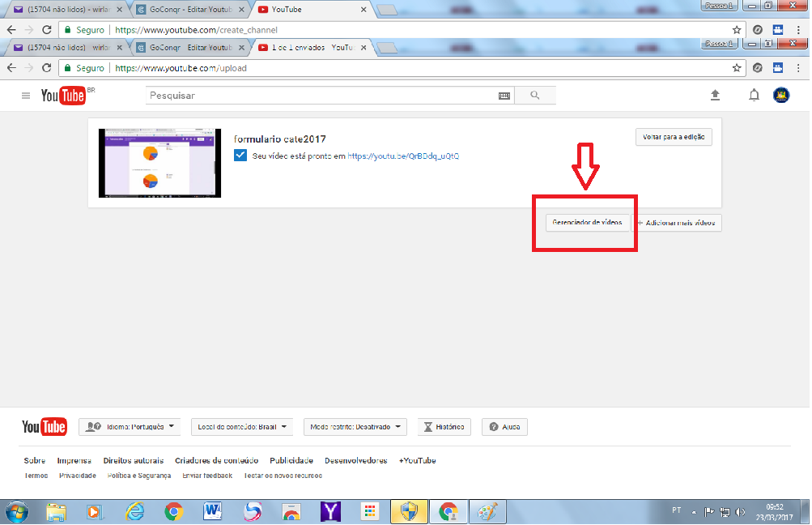
Task: Click the address bar showing youtube.com/upload
Action: [402, 68]
